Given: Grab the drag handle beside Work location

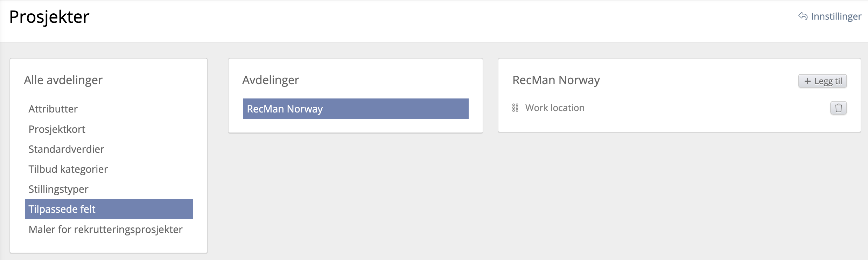Looking at the screenshot, I should 515,108.
